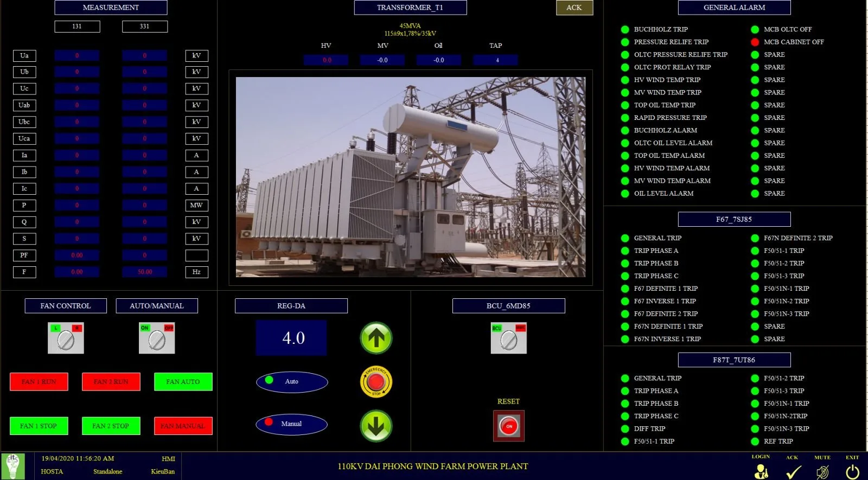The height and width of the screenshot is (480, 868).
Task: Click the light bulb logo in bottom bar
Action: [x=13, y=466]
